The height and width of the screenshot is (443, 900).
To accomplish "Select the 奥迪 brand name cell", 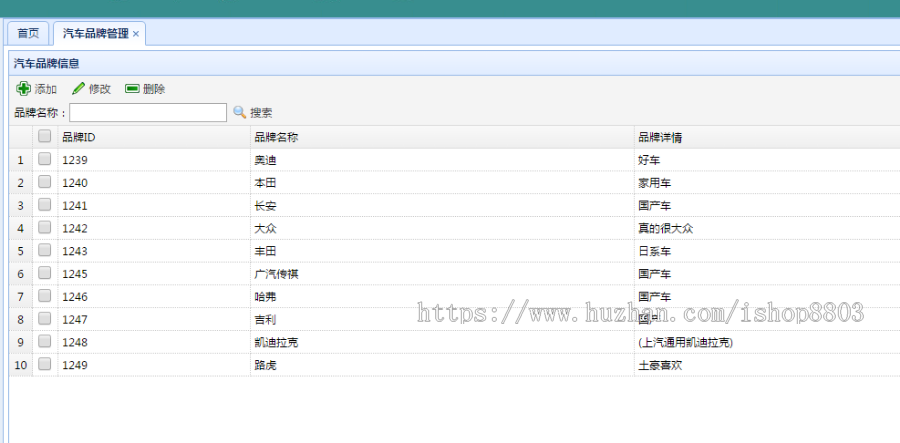I will point(442,160).
